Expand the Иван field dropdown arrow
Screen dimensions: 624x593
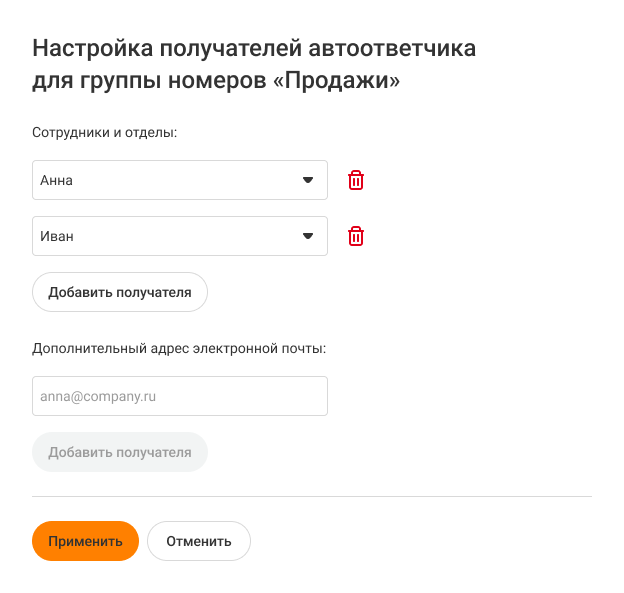(x=308, y=236)
